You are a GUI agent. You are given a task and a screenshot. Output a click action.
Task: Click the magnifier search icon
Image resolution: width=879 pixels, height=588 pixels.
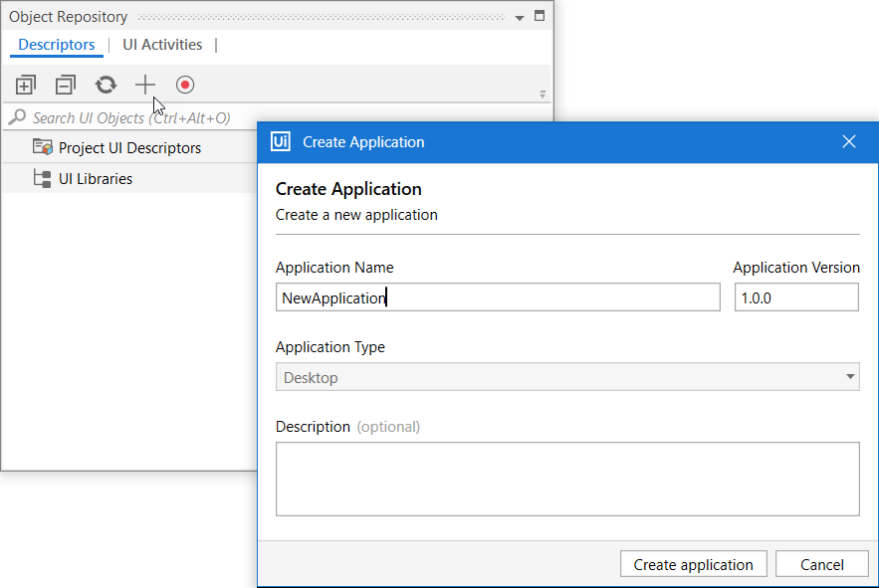17,117
